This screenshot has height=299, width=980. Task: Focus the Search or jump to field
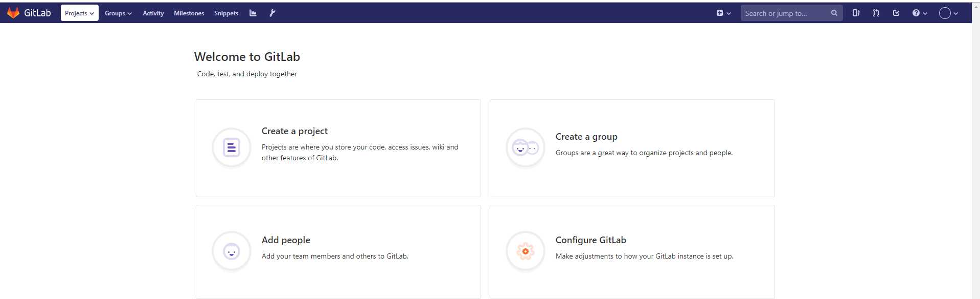(x=791, y=13)
